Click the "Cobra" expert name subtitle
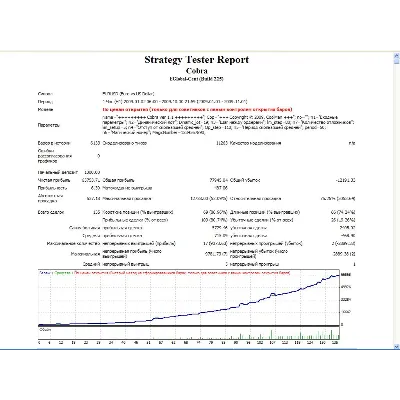The width and height of the screenshot is (400, 400). click(x=197, y=71)
